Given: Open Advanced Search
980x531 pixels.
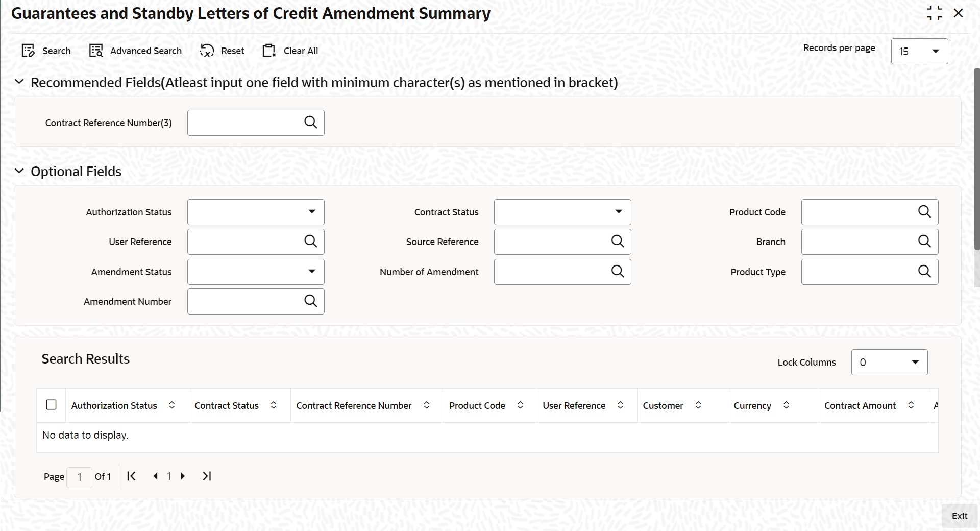Looking at the screenshot, I should coord(96,51).
